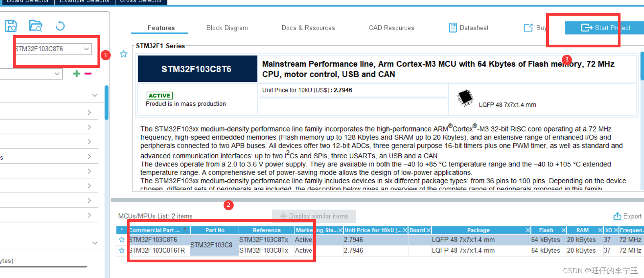The height and width of the screenshot is (278, 644).
Task: Reset all filters with the circular arrow icon
Action: 60,26
